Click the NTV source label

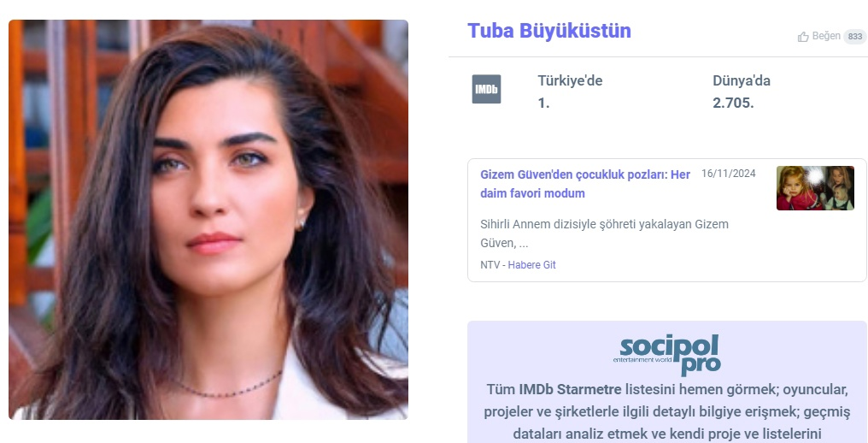(490, 265)
